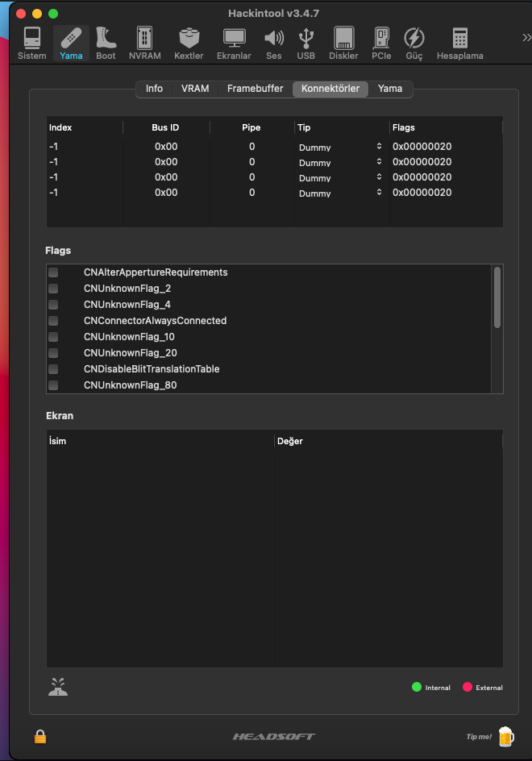
Task: Select the VRAM tab
Action: 195,89
